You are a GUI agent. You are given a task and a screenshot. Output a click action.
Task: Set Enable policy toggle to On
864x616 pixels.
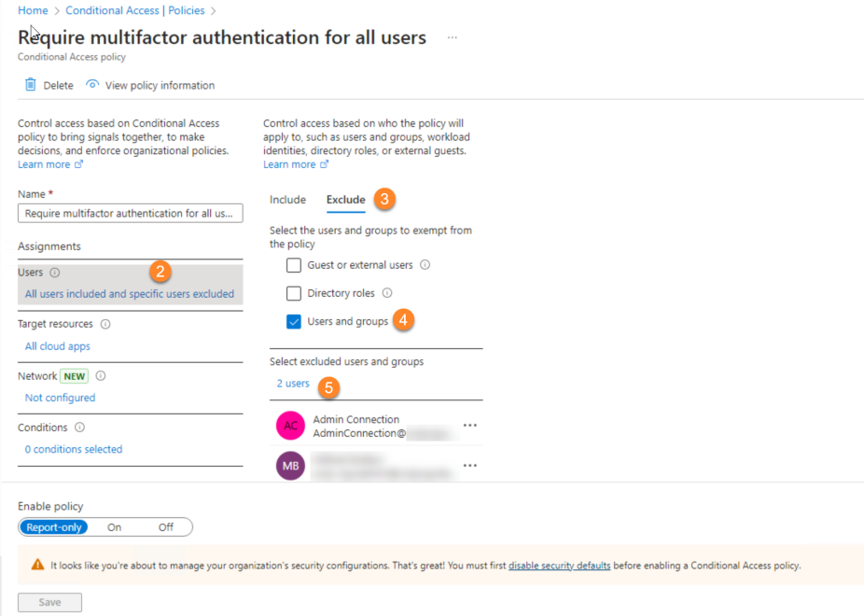tap(114, 527)
